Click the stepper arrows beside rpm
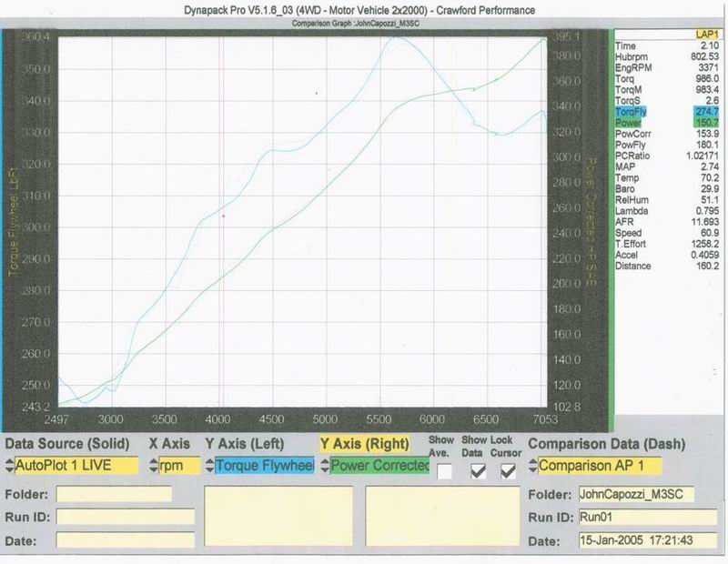728x564 pixels. 154,466
